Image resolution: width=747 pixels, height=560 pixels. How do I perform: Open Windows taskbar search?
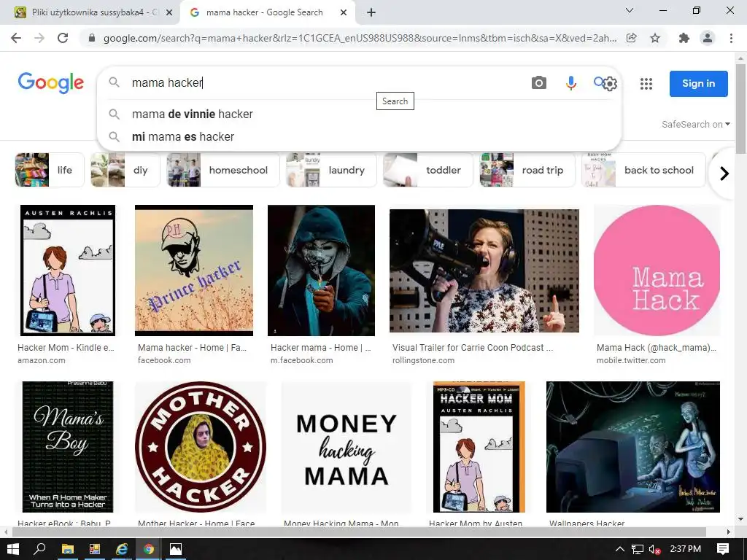tap(40, 549)
